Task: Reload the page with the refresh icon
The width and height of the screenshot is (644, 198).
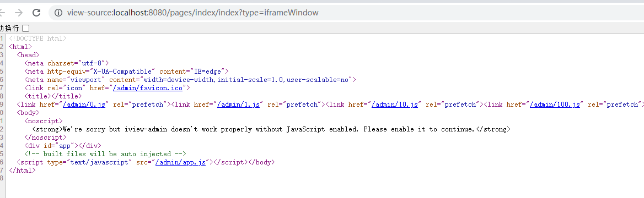Action: pos(36,13)
